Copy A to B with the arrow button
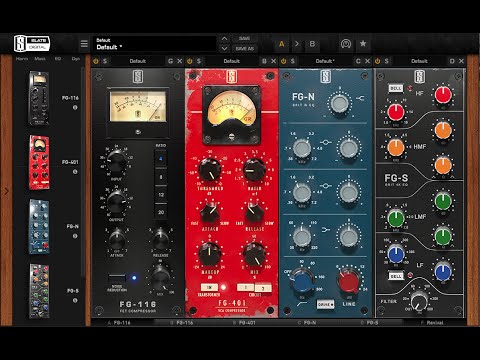The width and height of the screenshot is (480, 360). click(297, 44)
